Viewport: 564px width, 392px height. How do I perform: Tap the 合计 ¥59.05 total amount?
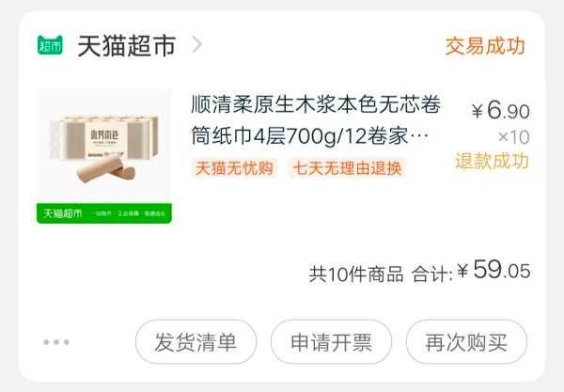click(x=471, y=271)
